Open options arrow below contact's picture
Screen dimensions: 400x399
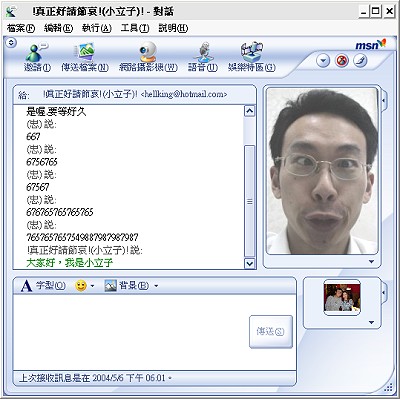[x=372, y=262]
